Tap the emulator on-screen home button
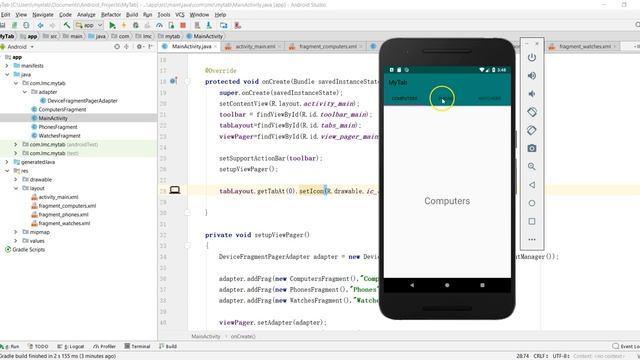The height and width of the screenshot is (360, 640). (x=447, y=285)
